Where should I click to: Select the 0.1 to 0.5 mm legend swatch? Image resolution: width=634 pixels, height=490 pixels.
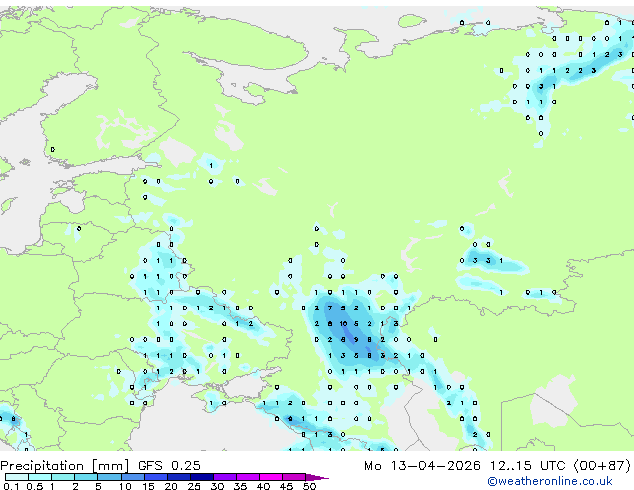[17, 477]
